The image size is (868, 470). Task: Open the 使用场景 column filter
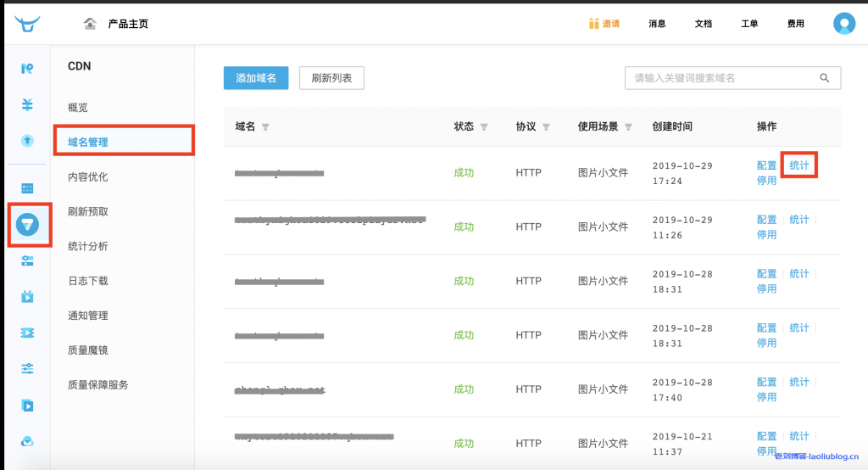[x=628, y=127]
